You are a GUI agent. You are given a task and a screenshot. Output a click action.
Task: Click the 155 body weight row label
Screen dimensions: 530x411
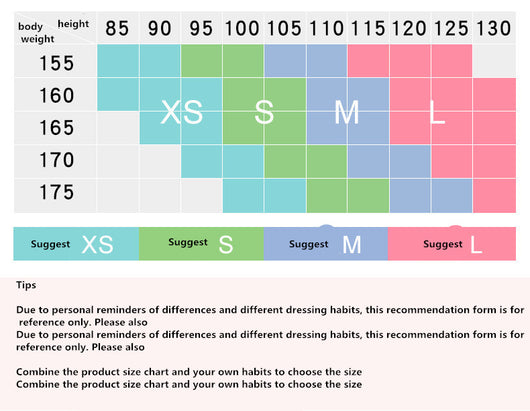tap(56, 63)
